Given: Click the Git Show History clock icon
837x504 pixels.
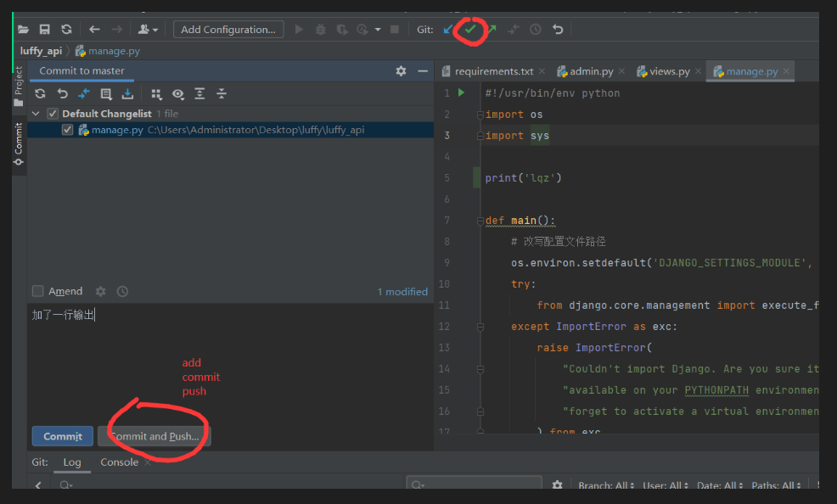Looking at the screenshot, I should pyautogui.click(x=536, y=30).
